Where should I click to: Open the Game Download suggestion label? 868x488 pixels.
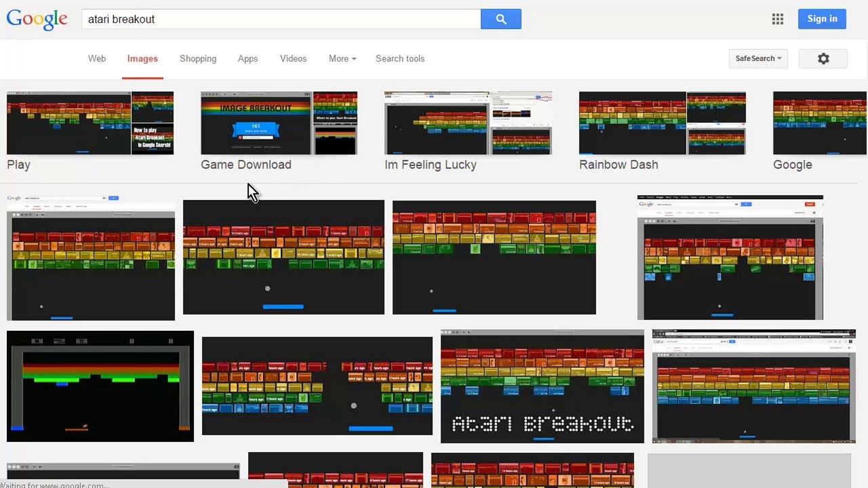pyautogui.click(x=246, y=165)
